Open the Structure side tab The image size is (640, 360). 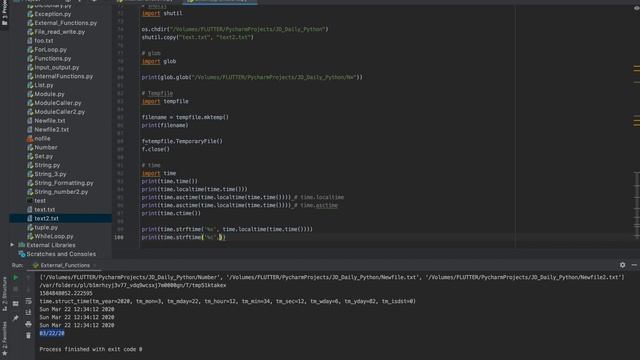click(4, 295)
